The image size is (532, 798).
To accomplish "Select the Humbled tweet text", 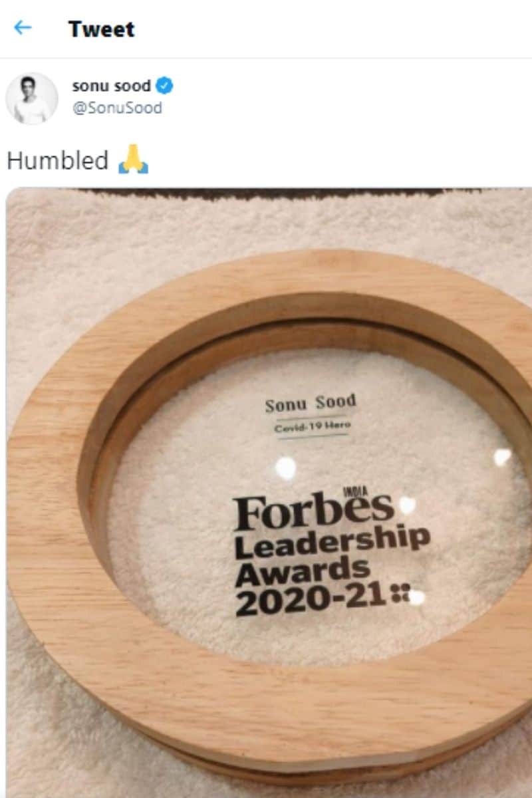I will coord(58,160).
